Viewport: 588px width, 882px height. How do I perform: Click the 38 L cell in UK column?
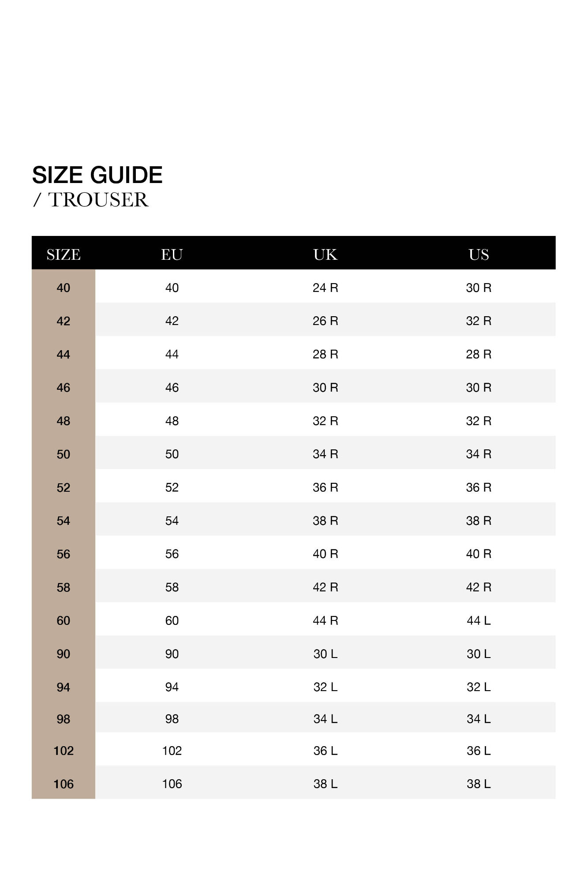click(325, 784)
